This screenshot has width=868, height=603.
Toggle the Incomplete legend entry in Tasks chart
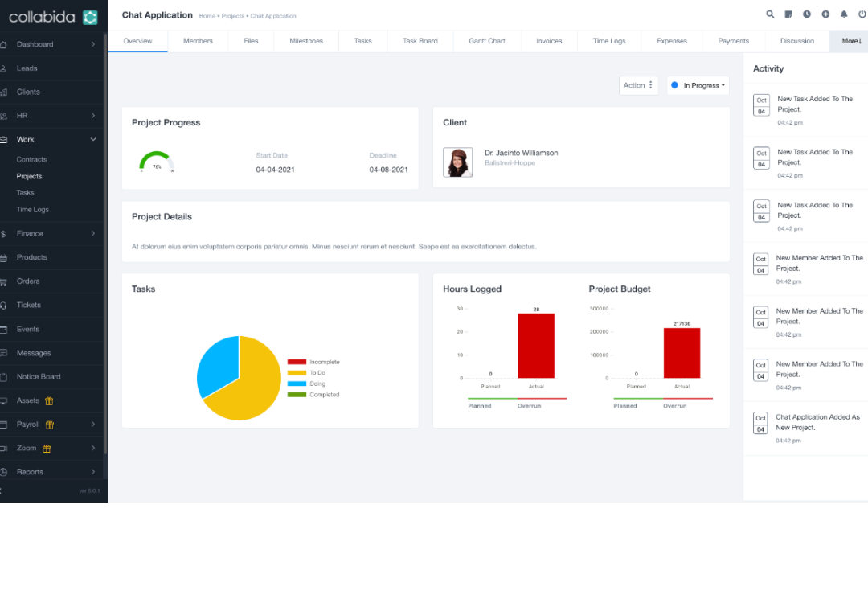pyautogui.click(x=313, y=363)
